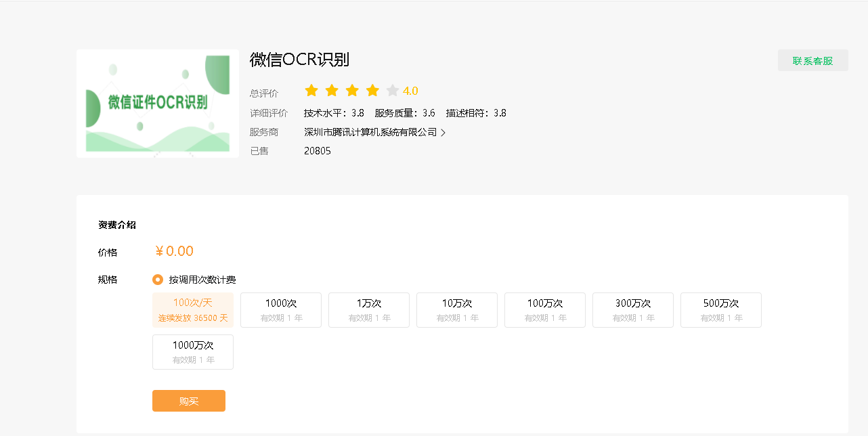Click the orange 购买 button
Viewport: 868px width, 436px height.
[189, 401]
